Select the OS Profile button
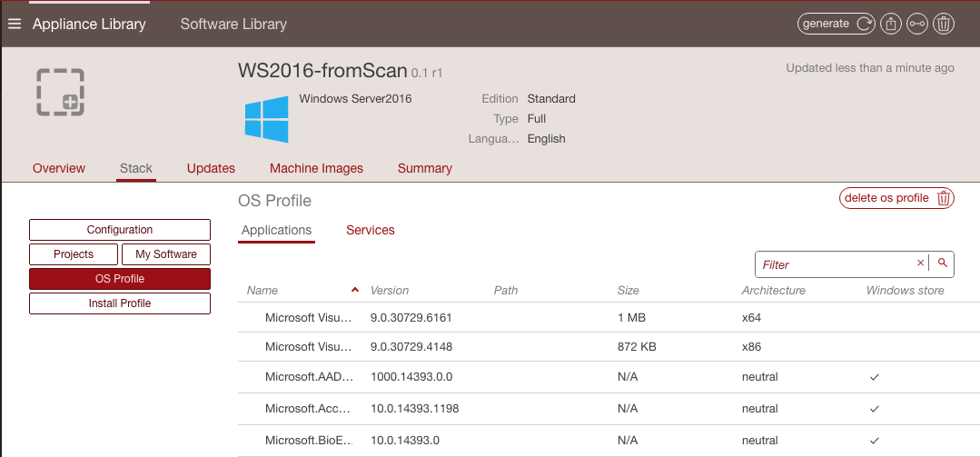Screen dimensions: 980x457 (120, 279)
